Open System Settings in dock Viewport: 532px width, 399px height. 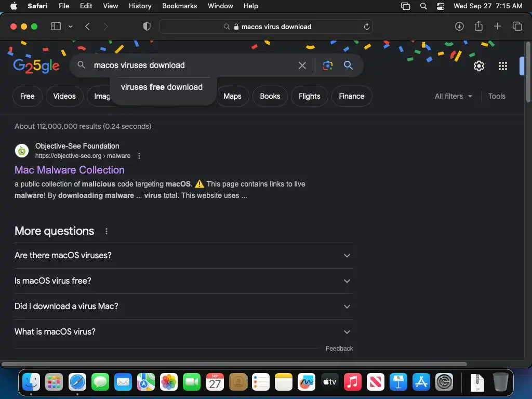pyautogui.click(x=444, y=382)
